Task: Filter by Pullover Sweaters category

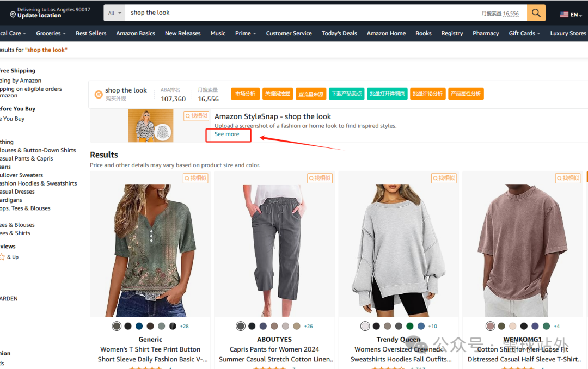Action: (21, 175)
